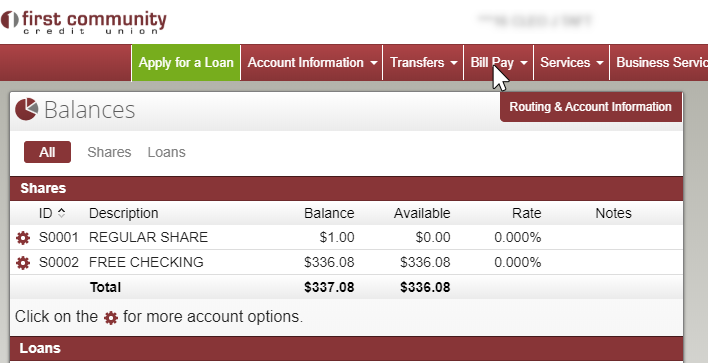Select the REGULAR SHARE account row

346,237
